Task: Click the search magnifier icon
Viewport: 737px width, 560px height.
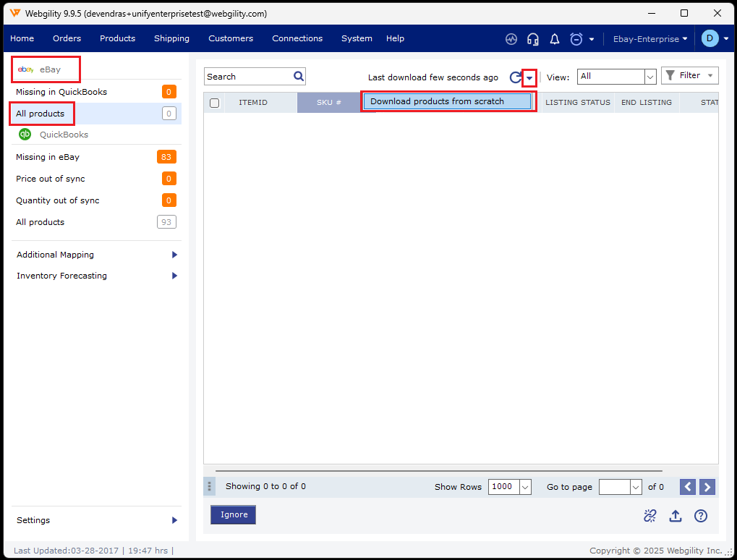Action: (299, 77)
